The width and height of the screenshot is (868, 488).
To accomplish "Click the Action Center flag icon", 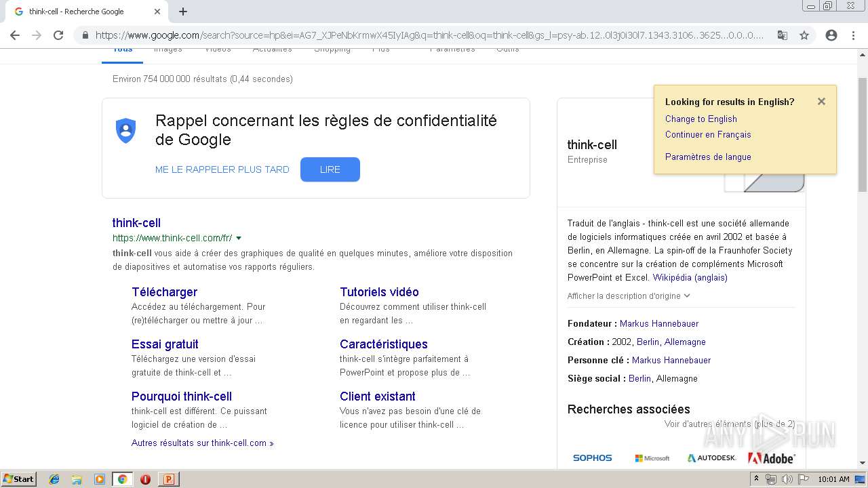I will tap(802, 479).
